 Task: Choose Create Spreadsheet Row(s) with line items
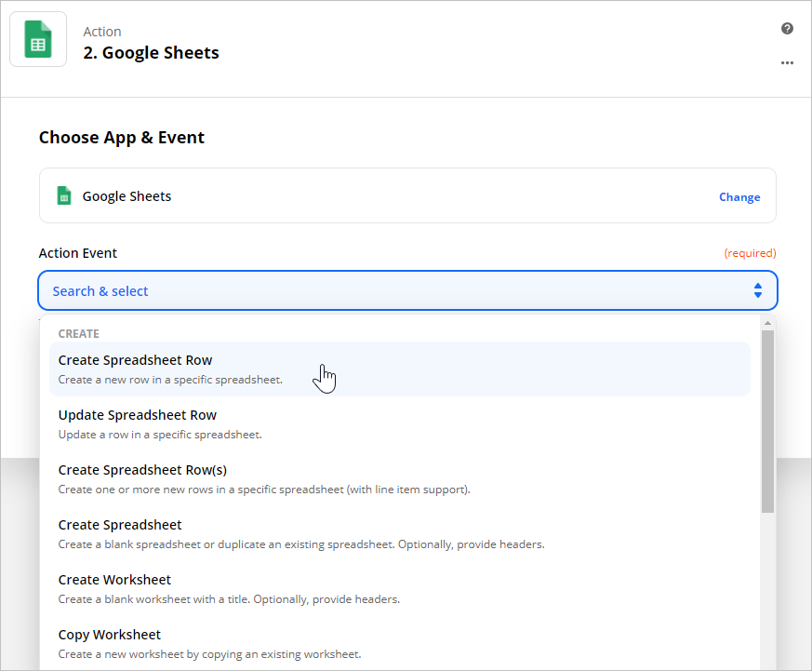(x=400, y=478)
